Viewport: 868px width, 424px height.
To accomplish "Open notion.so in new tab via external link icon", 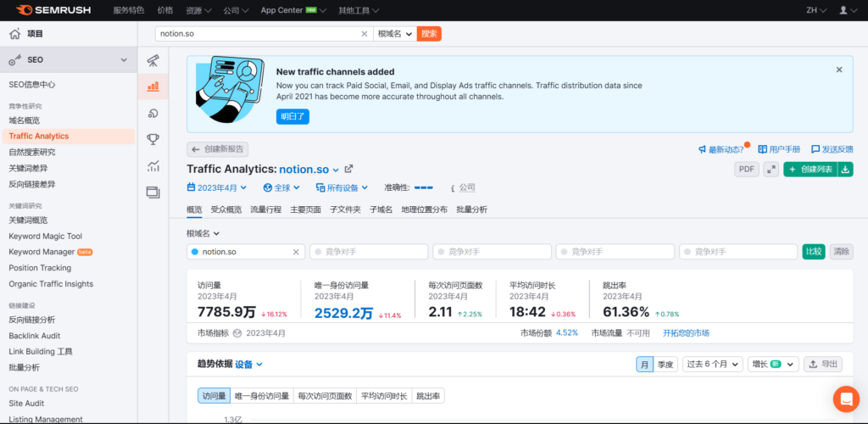I will (348, 169).
